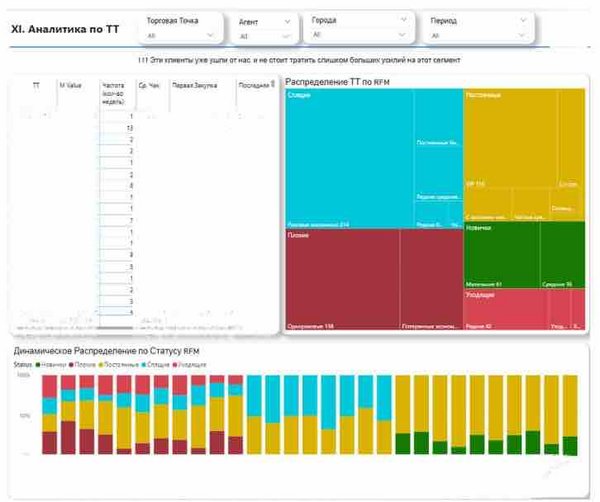Select the Постоянные legend swatch
The image size is (600, 502).
[x=101, y=365]
